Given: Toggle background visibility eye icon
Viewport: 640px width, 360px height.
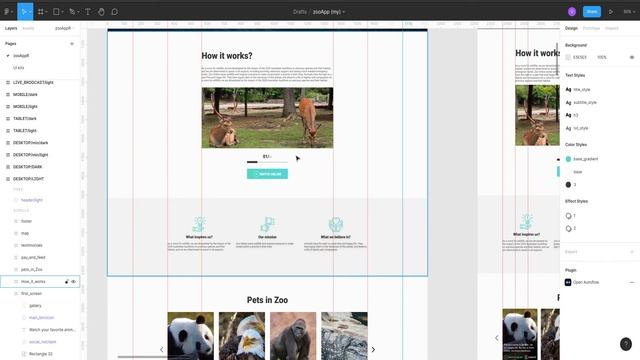Looking at the screenshot, I should (632, 58).
